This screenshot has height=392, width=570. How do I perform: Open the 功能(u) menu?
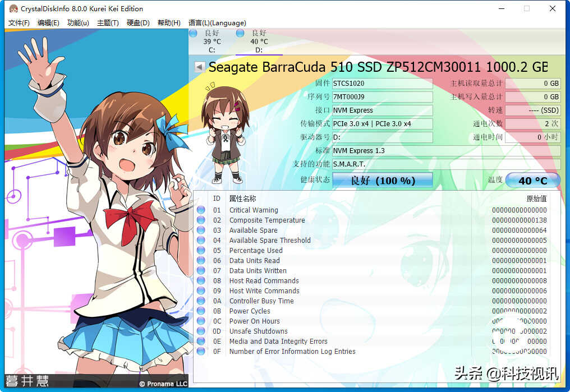coord(78,23)
